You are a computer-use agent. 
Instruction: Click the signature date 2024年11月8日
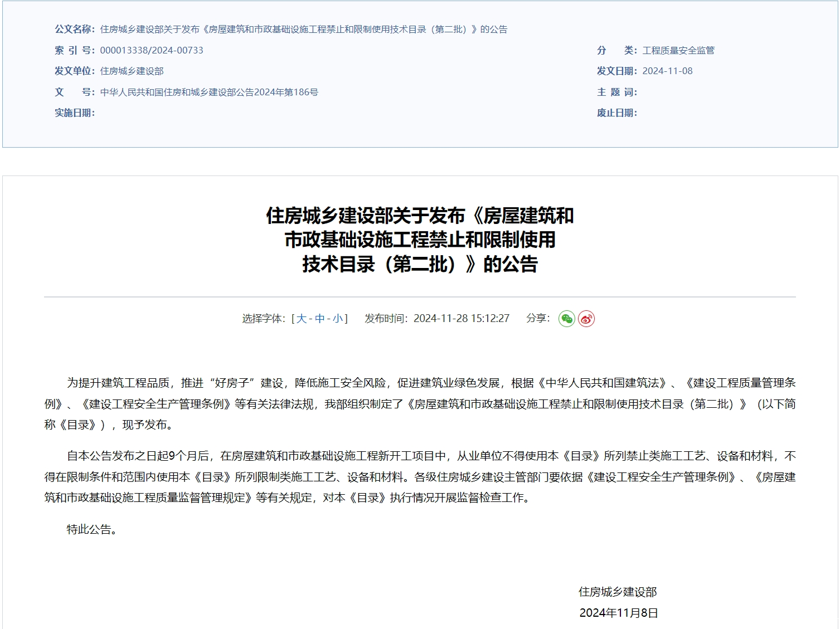pos(618,613)
